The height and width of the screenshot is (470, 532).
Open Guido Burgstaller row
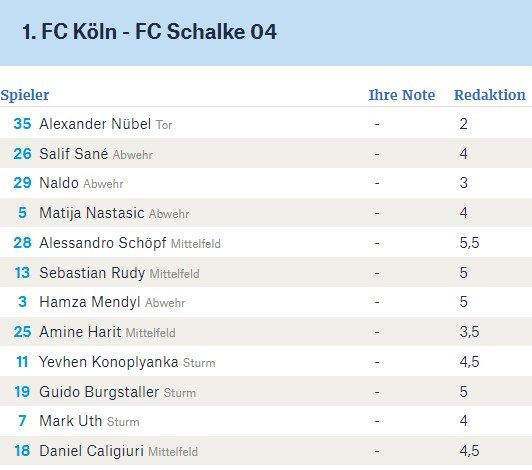point(266,392)
